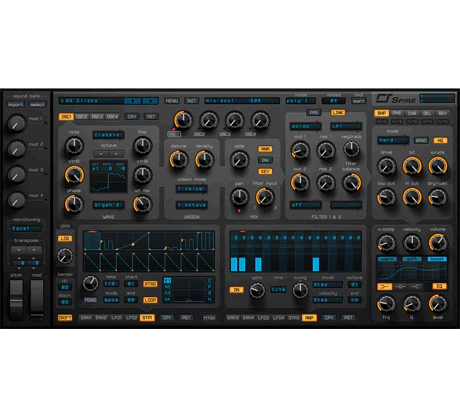The height and width of the screenshot is (416, 460).
Task: Toggle the LOG glide button
Action: click(65, 239)
